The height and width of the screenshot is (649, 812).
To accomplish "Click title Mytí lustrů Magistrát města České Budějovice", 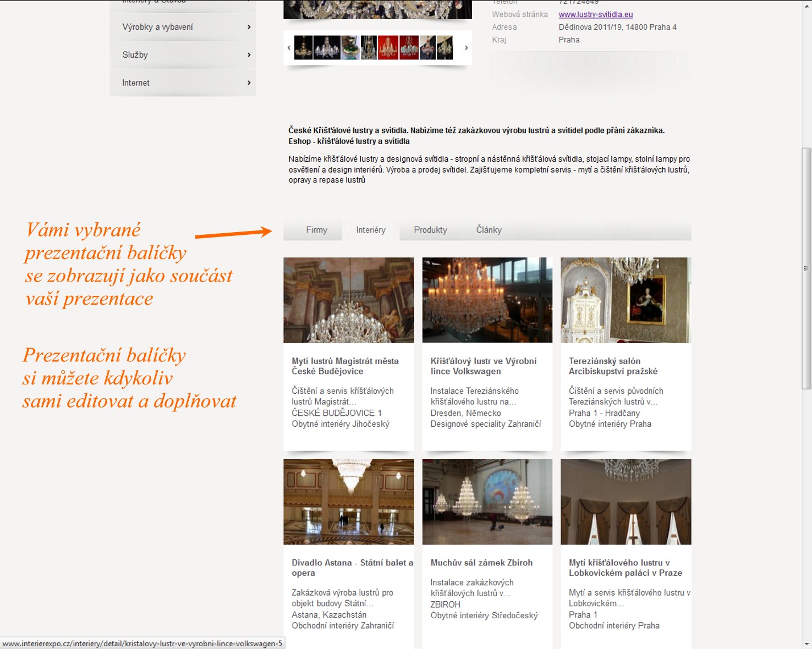I will pos(345,366).
